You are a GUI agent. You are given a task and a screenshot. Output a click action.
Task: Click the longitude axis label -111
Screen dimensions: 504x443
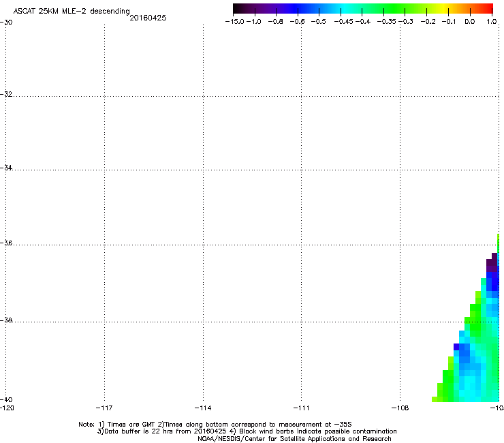point(301,408)
